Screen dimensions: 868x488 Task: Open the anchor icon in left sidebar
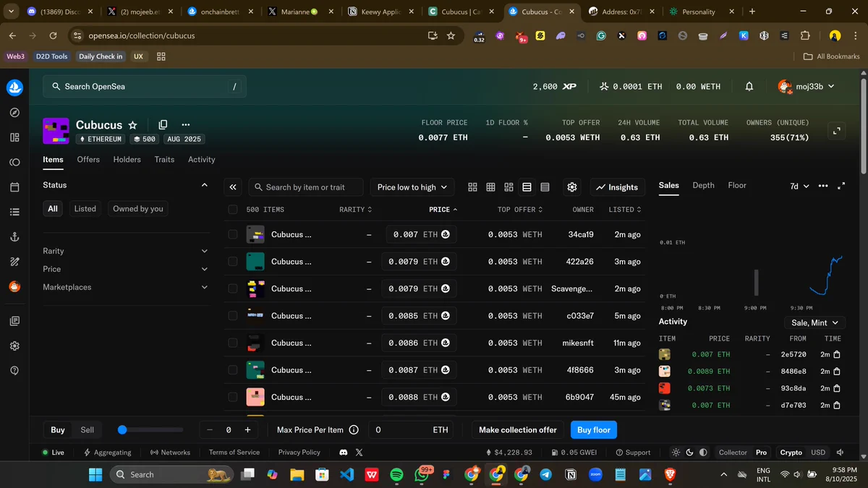[x=14, y=237]
